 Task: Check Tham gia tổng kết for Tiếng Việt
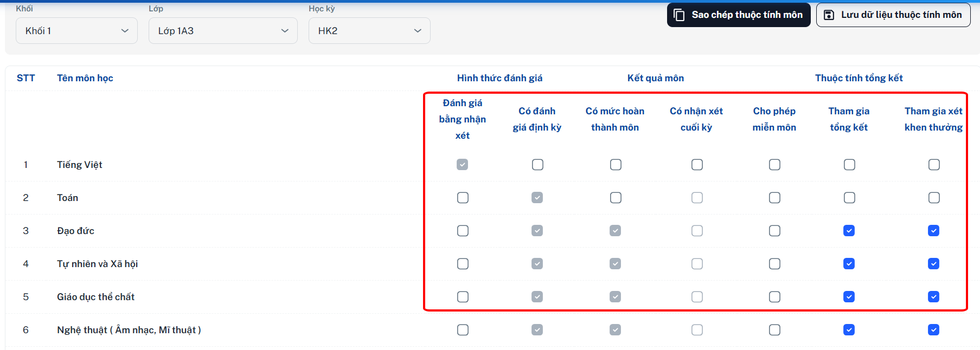coord(849,164)
